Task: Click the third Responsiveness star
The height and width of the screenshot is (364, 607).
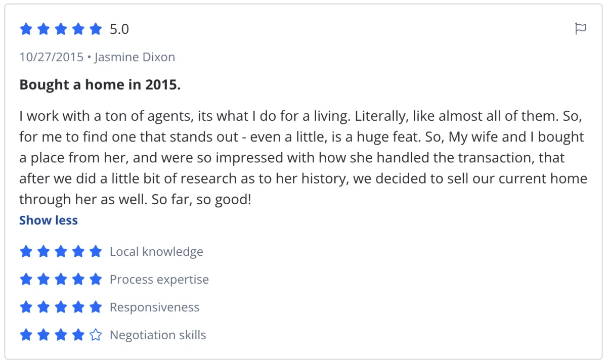Action: coord(61,307)
